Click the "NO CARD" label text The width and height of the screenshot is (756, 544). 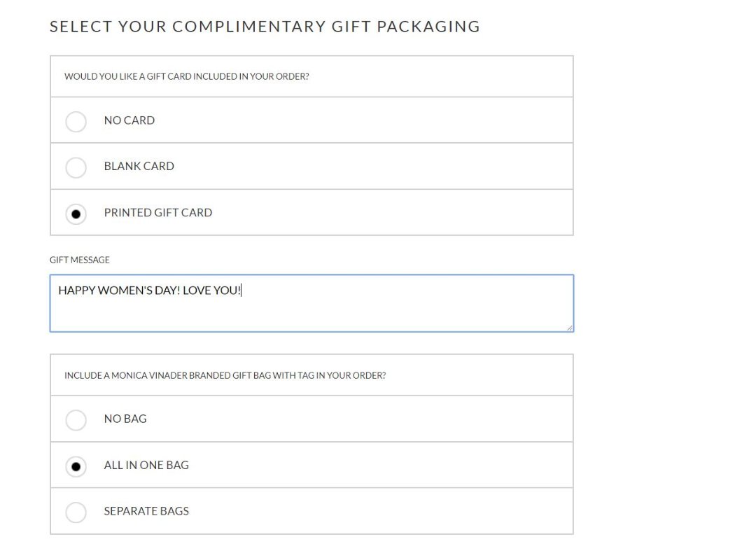pos(129,120)
